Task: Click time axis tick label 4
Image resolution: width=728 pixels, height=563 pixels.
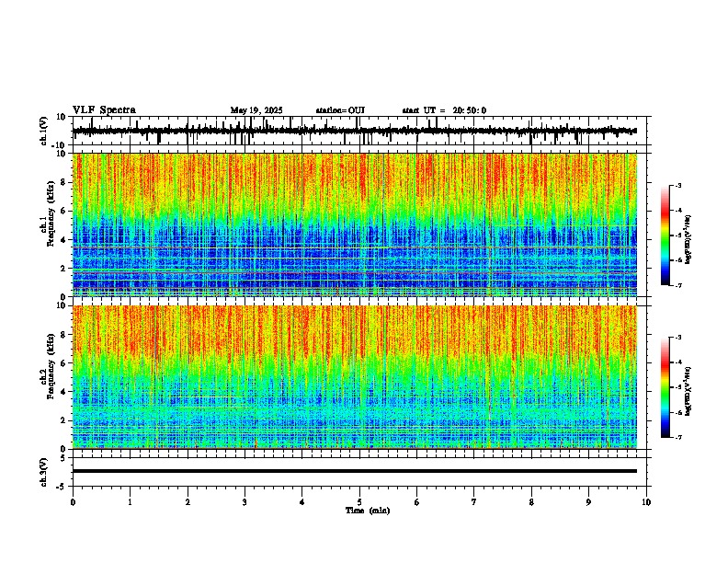Action: 302,502
